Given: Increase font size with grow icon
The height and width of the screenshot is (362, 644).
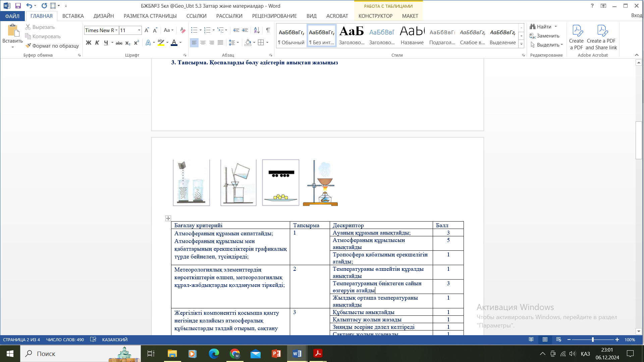Looking at the screenshot, I should (x=147, y=30).
